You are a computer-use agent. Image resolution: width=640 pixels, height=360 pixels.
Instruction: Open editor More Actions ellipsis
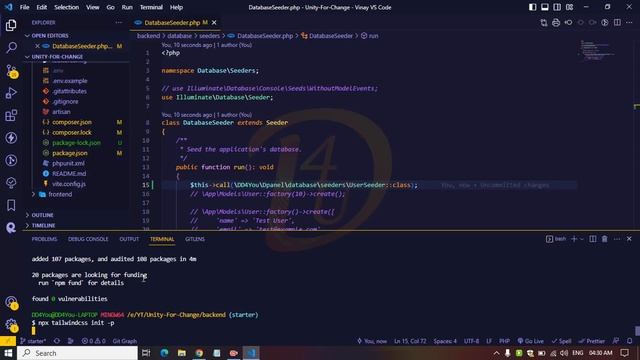[x=629, y=22]
